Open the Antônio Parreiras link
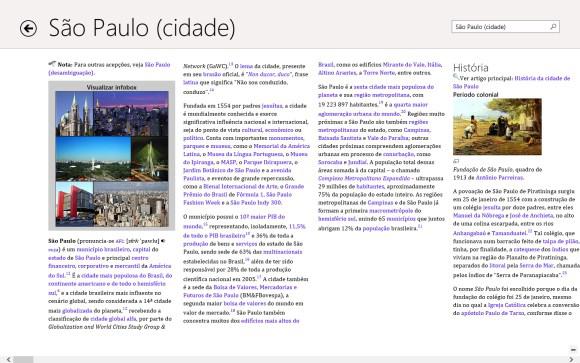The height and width of the screenshot is (363, 580). 499,178
